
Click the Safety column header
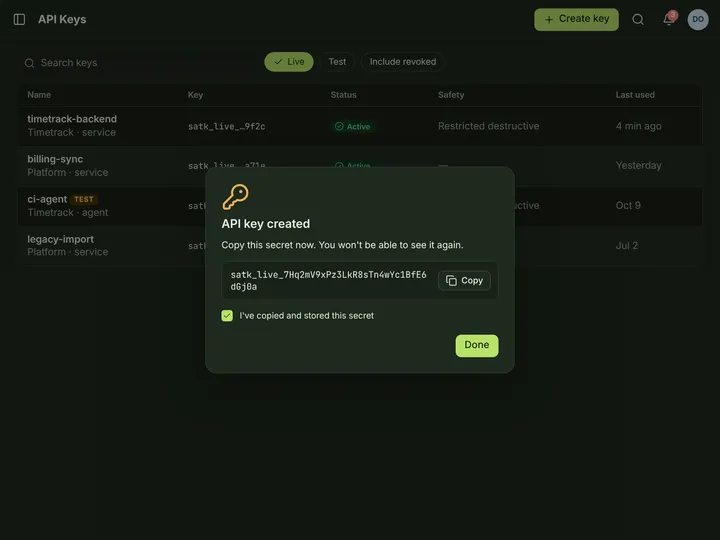click(x=451, y=95)
